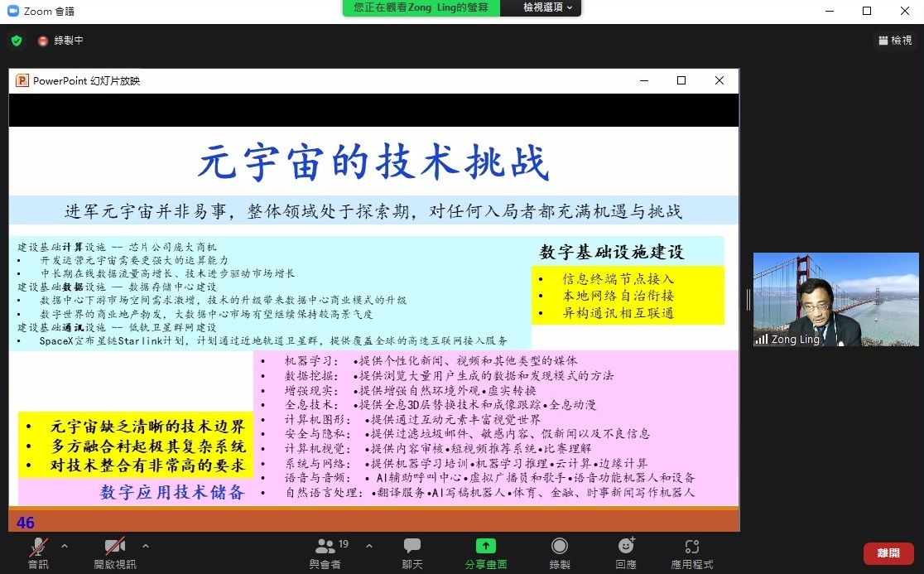Open the reactions emoji menu
Image resolution: width=924 pixels, height=574 pixels.
[626, 547]
